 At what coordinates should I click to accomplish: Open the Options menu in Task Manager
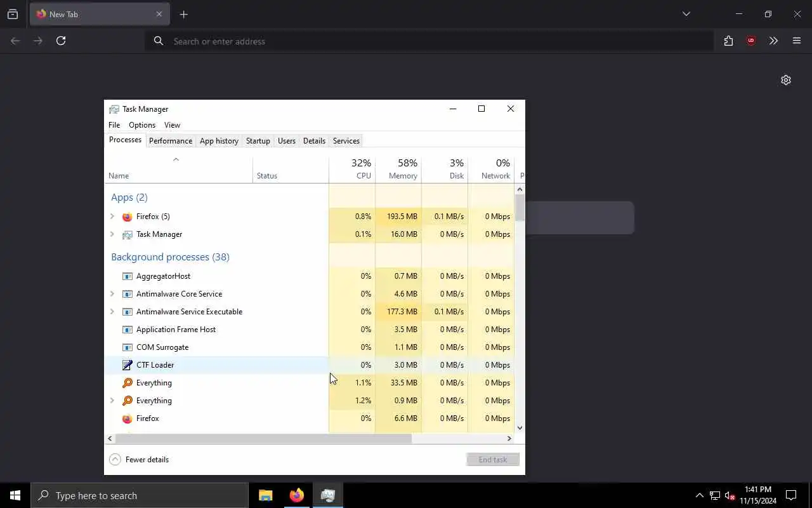pos(142,125)
